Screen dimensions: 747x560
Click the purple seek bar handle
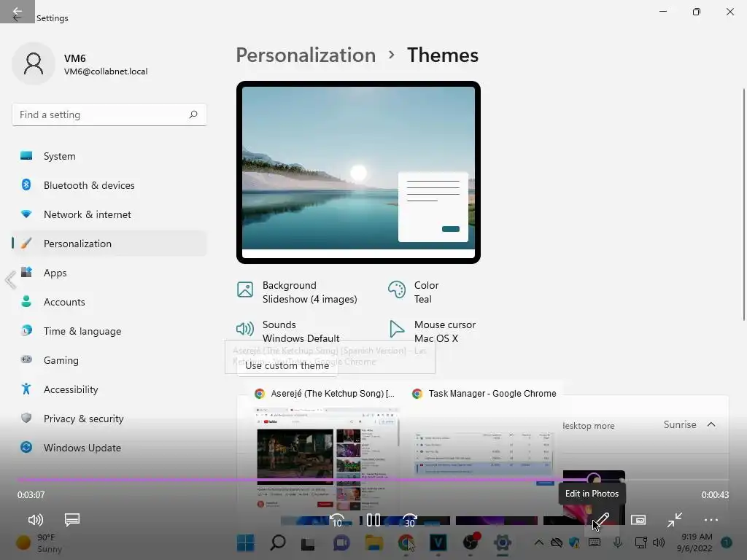(x=594, y=479)
